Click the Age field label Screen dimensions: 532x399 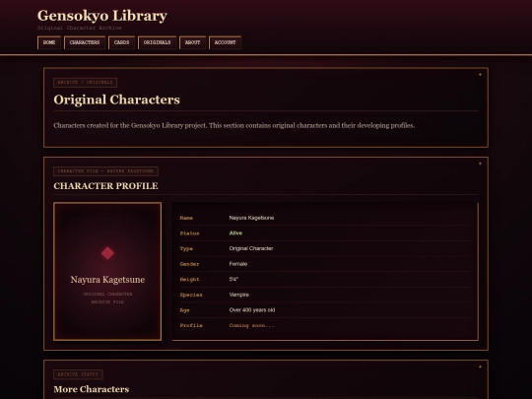pyautogui.click(x=184, y=310)
